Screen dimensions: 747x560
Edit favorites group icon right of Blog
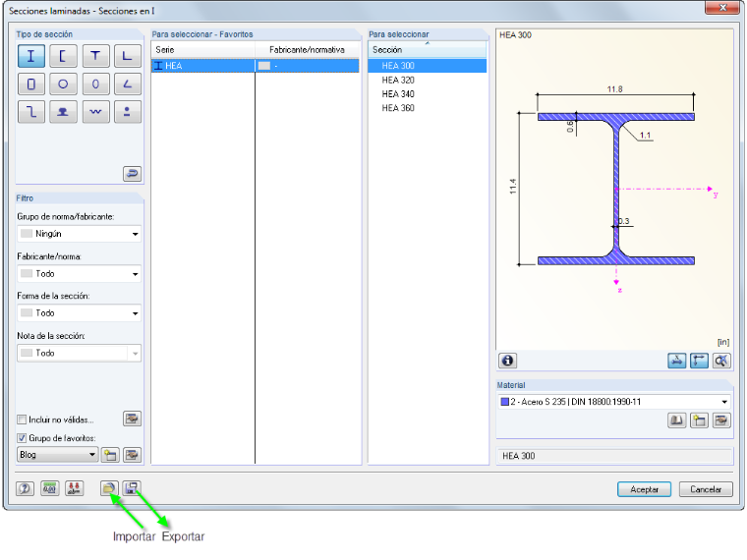pos(132,455)
